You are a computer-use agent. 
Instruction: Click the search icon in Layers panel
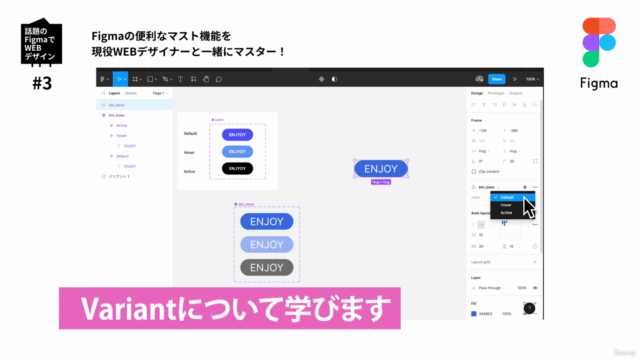(104, 93)
